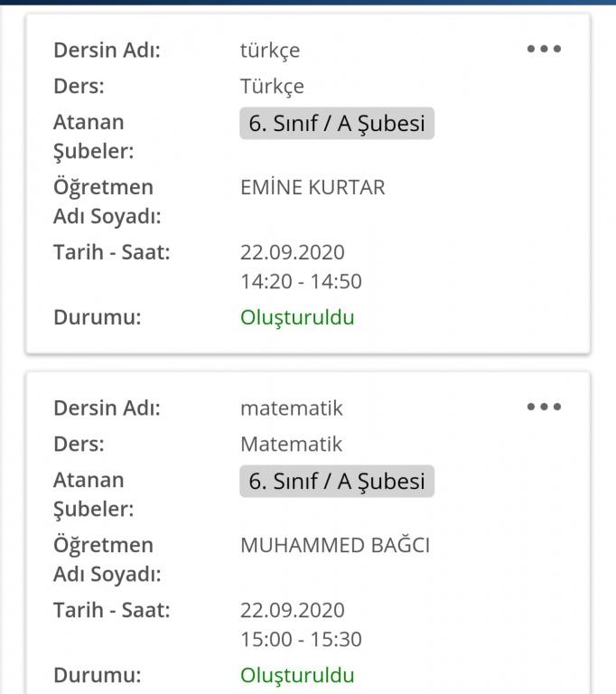
Task: Click the Oluşturuldu status under matematik lesson
Action: click(297, 675)
